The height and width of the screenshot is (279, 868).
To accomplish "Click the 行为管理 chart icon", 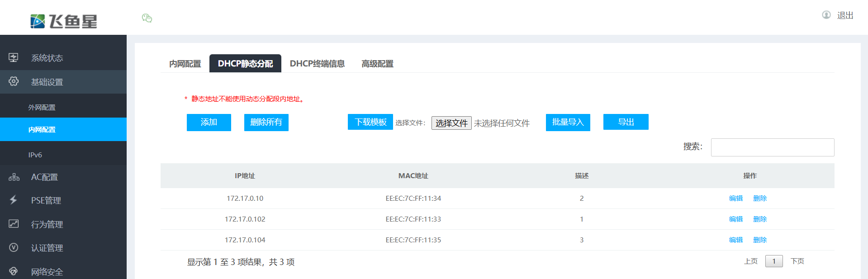I will (x=14, y=224).
